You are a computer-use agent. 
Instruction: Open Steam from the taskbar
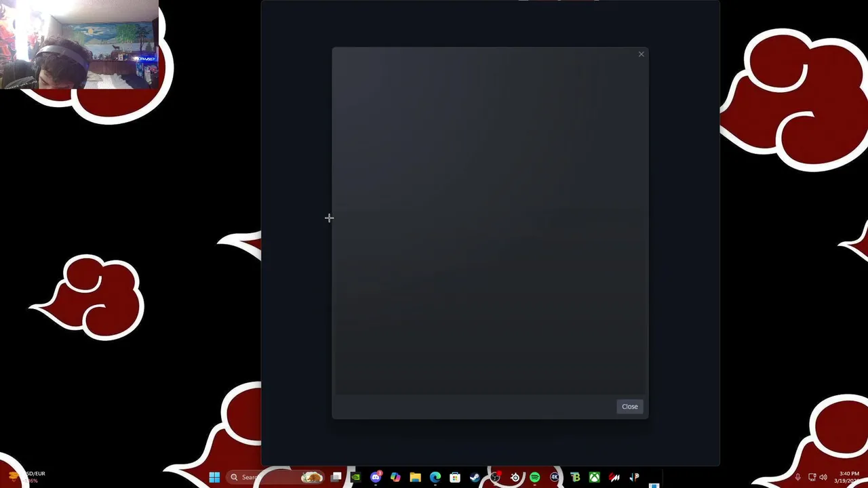(475, 477)
